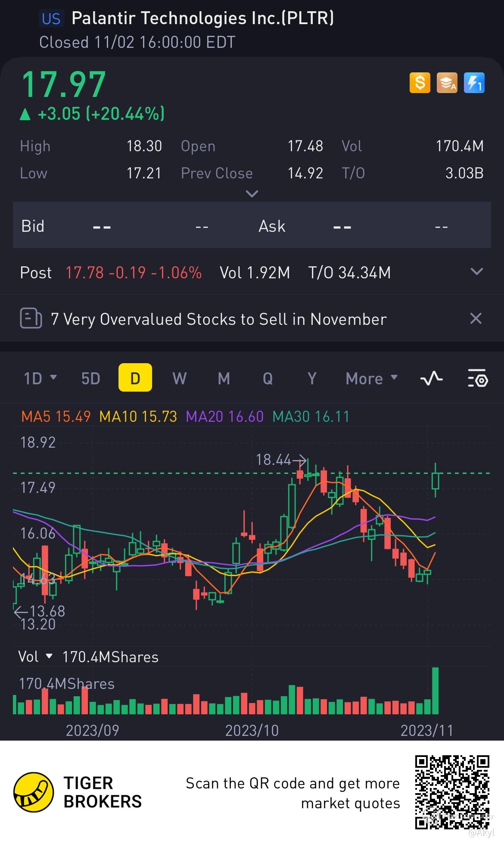
Task: Tap the Open value 17.48
Action: click(x=305, y=146)
